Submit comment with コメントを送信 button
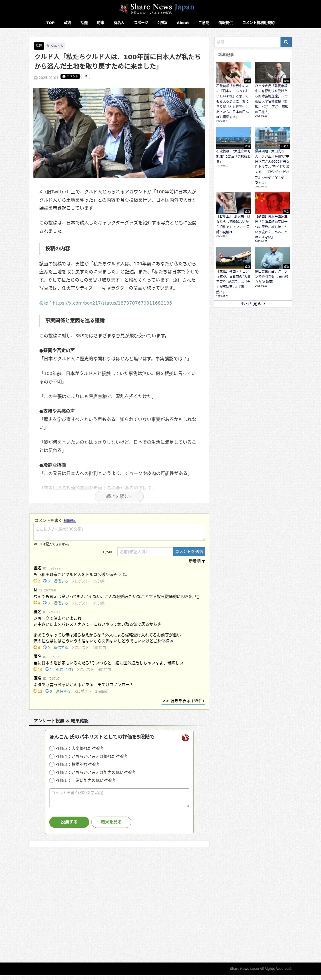321x980 pixels. (189, 552)
